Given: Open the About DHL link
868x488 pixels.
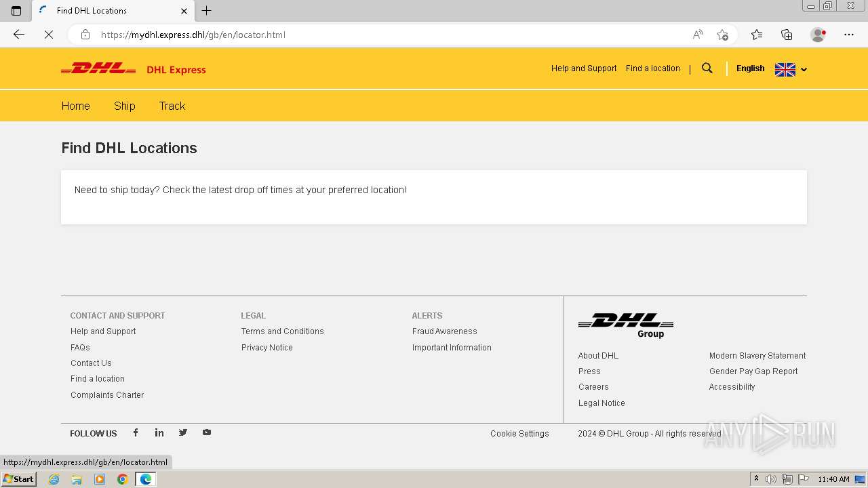Looking at the screenshot, I should [x=598, y=356].
